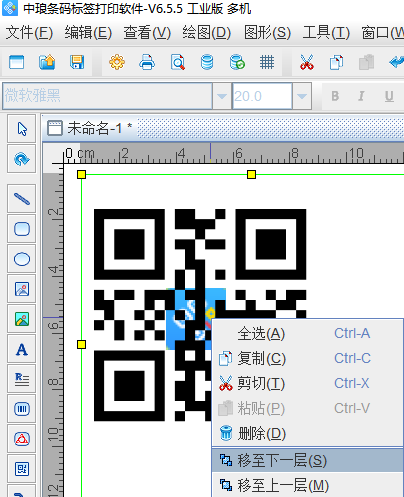Select the bitmap picture insert tool
The height and width of the screenshot is (497, 404).
click(22, 319)
